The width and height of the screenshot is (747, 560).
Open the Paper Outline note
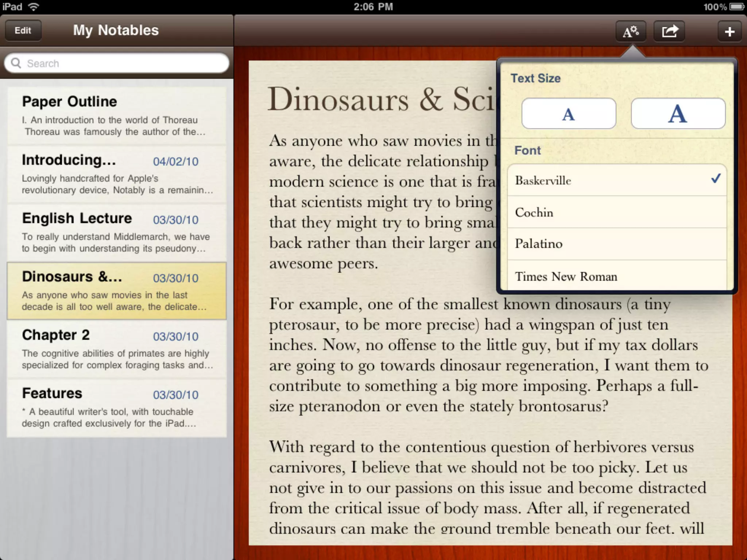click(117, 116)
